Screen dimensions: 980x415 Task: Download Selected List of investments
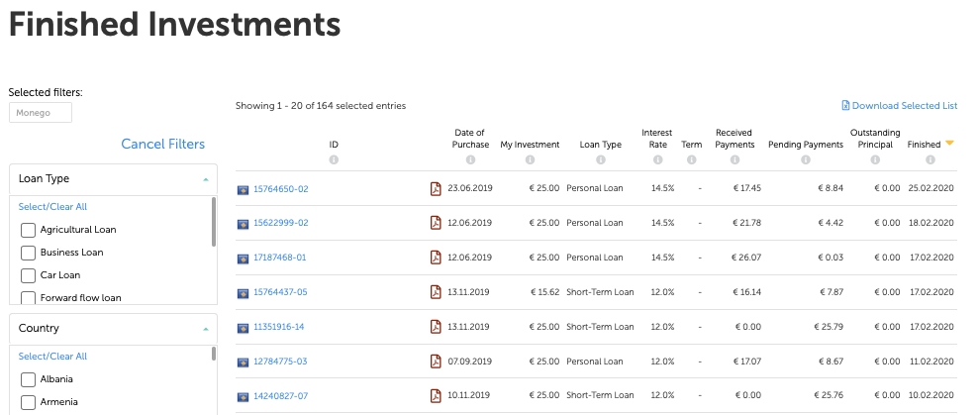pyautogui.click(x=899, y=106)
